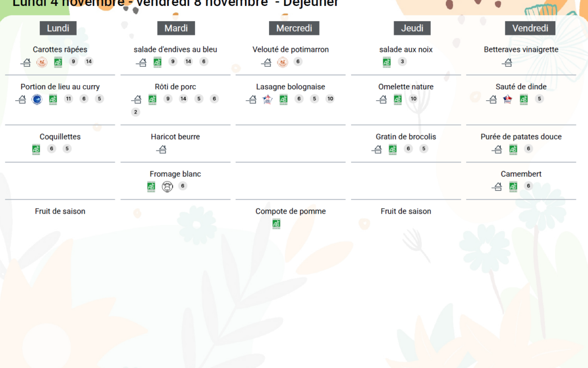Select allergen badge 11 under Portion de lieu au curry
The image size is (588, 368).
[68, 99]
